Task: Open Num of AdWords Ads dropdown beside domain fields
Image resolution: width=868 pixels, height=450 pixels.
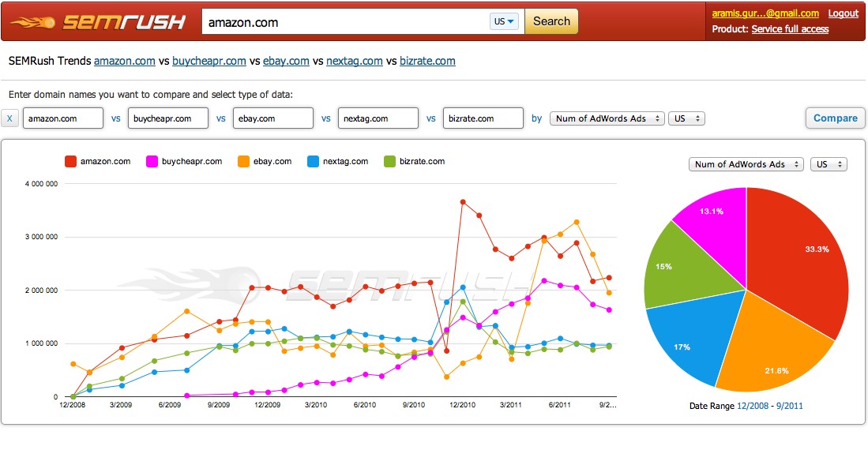Action: (607, 118)
